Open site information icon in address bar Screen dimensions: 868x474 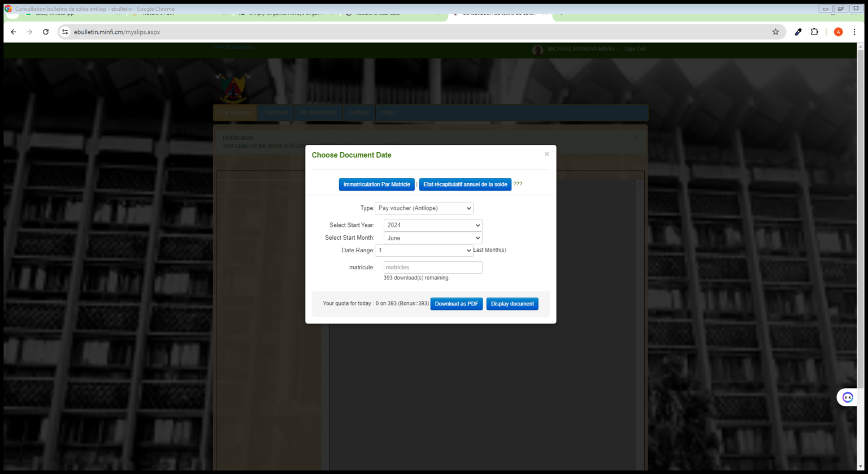tap(65, 32)
